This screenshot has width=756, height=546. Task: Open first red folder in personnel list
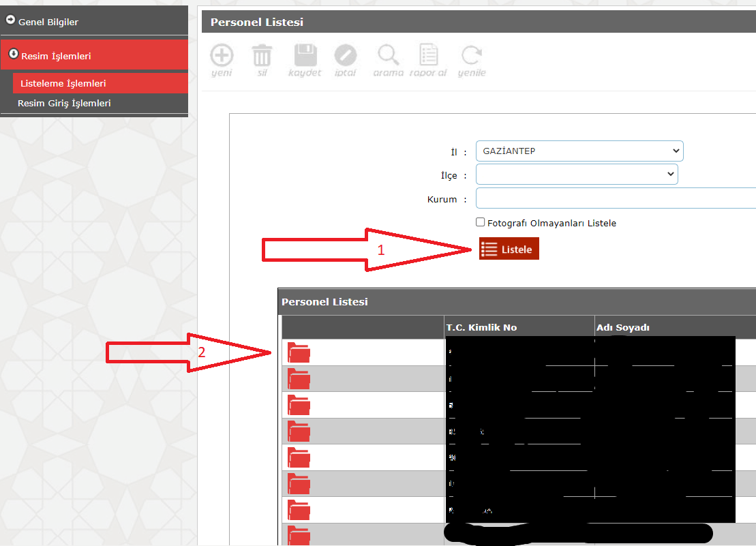pyautogui.click(x=299, y=352)
